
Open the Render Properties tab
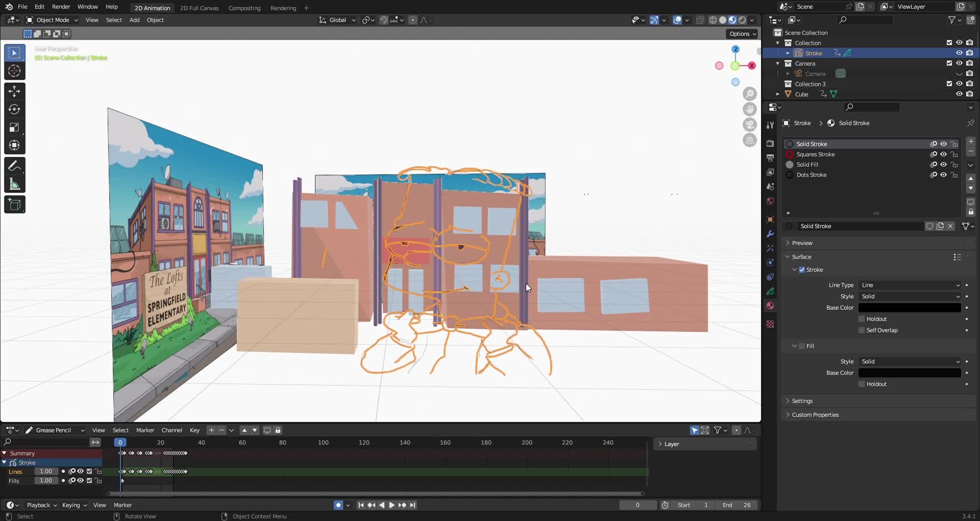coord(771,144)
